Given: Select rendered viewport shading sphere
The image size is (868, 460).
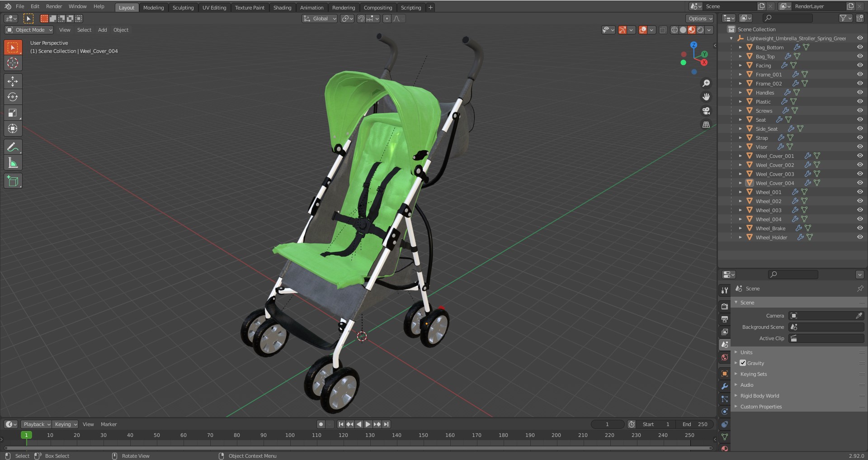Looking at the screenshot, I should 700,30.
